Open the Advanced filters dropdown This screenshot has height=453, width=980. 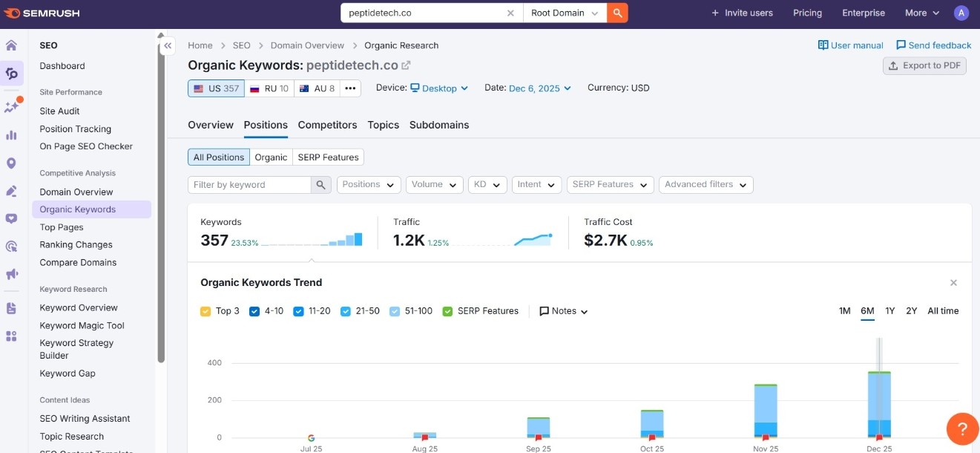pyautogui.click(x=706, y=185)
